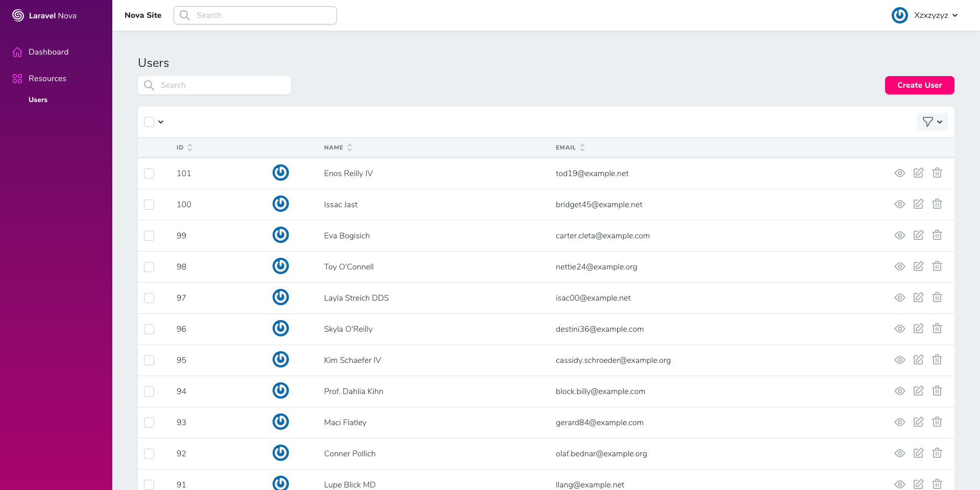The width and height of the screenshot is (980, 490).
Task: Click the Laravel Nova logo
Action: 44,15
